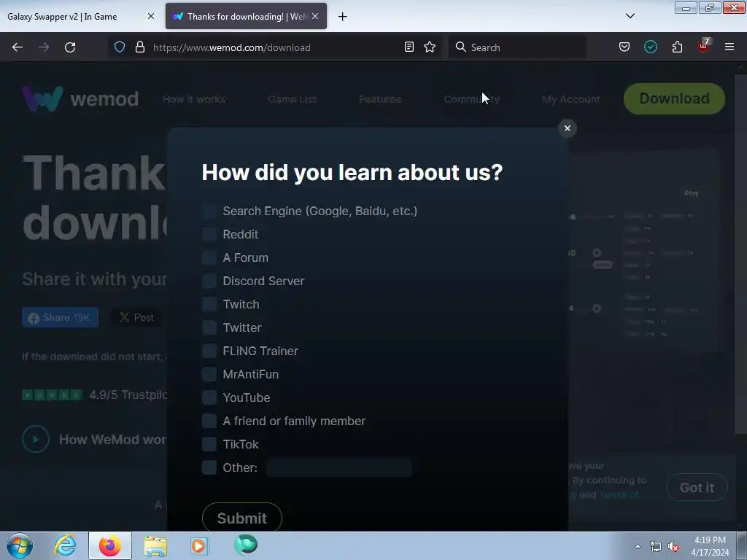Submit the survey
Image resolution: width=747 pixels, height=560 pixels.
click(x=242, y=518)
